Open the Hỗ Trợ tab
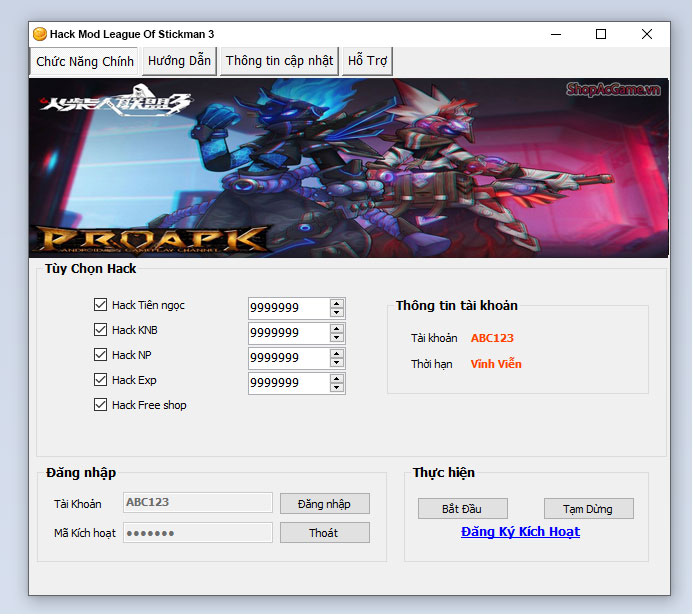This screenshot has height=616, width=693. 367,61
